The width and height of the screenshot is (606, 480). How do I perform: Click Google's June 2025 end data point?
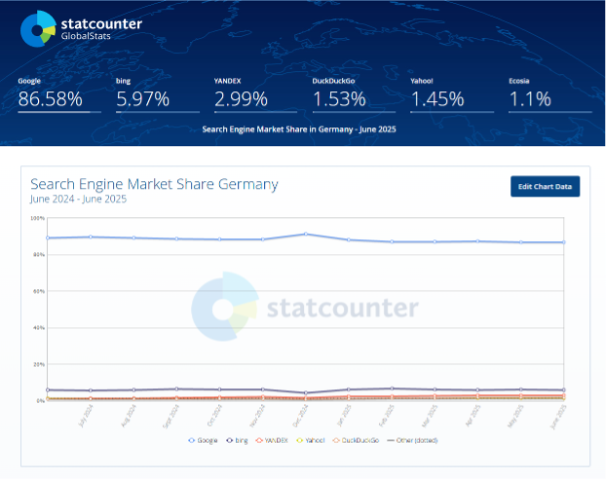point(563,242)
